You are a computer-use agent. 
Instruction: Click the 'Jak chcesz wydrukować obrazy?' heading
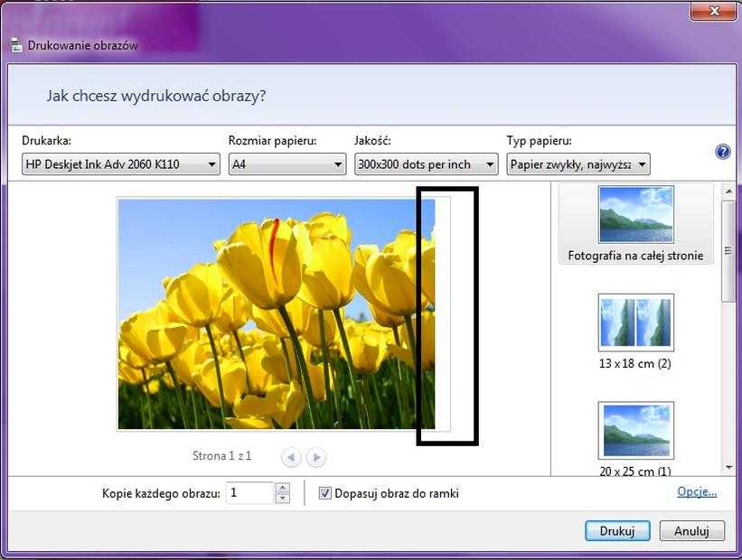[x=156, y=96]
